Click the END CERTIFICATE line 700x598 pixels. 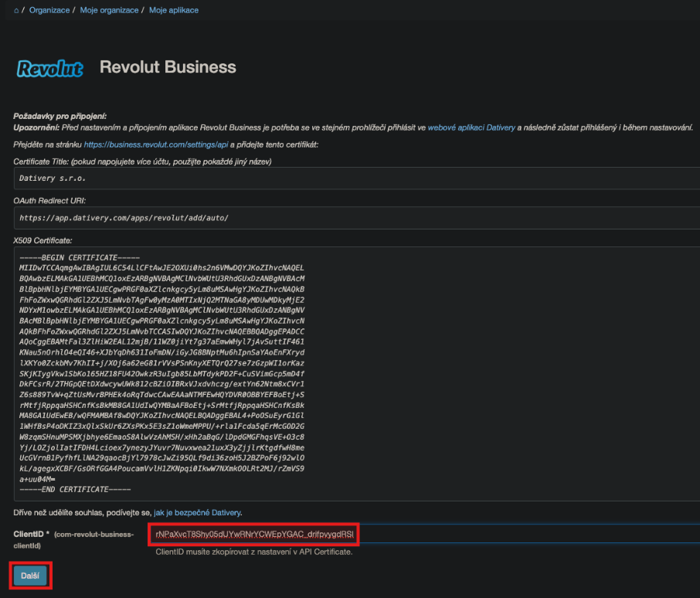pos(75,490)
